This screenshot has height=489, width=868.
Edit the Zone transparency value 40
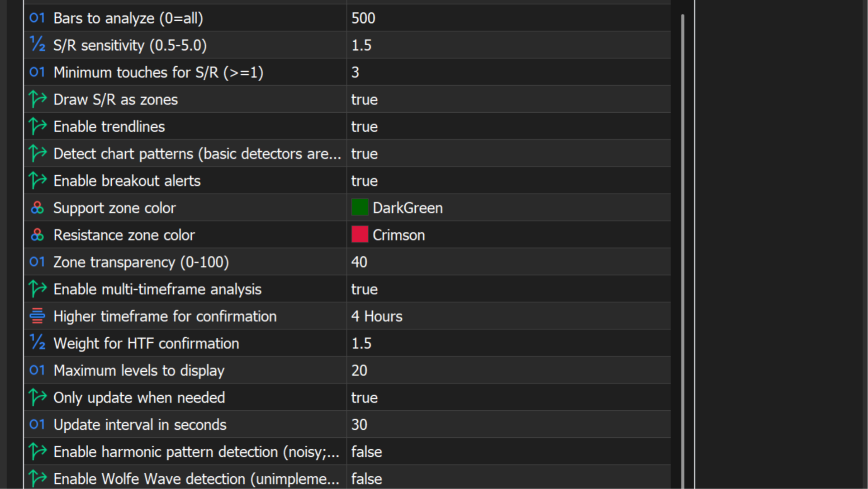coord(359,262)
